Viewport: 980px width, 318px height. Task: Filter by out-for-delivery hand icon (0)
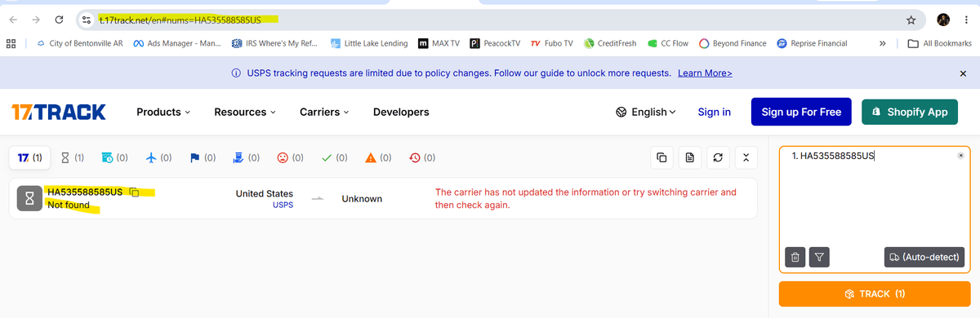tap(246, 157)
